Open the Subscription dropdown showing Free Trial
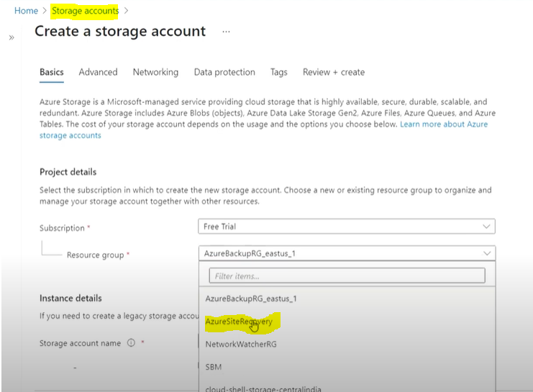533x392 pixels. click(x=347, y=227)
